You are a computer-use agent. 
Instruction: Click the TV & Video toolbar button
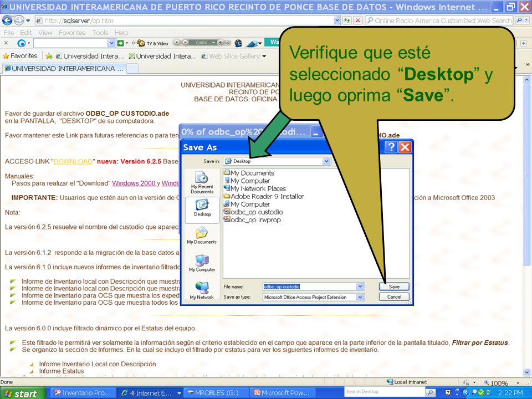tap(152, 43)
